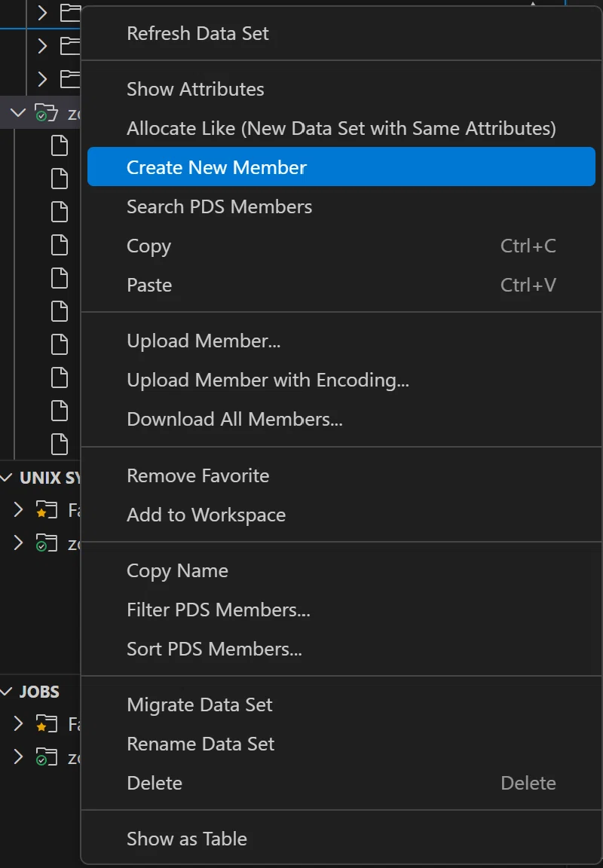The height and width of the screenshot is (868, 603).
Task: Open Filter PDS Members...
Action: point(341,610)
